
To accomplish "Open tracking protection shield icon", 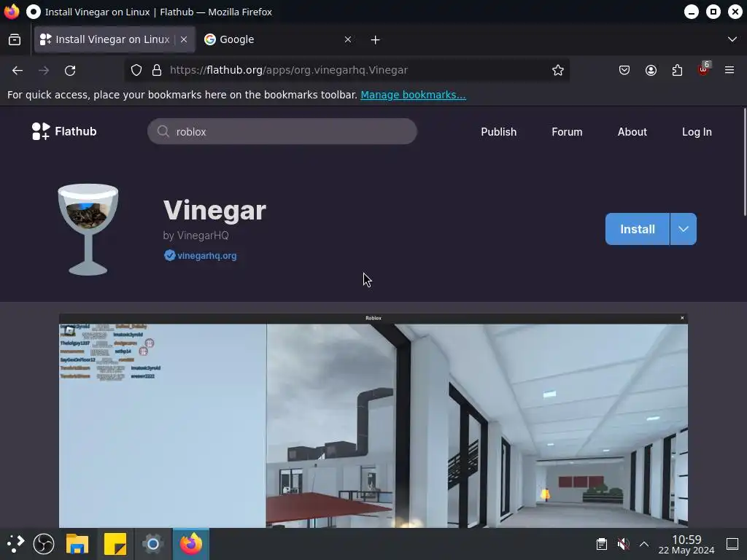I will point(136,71).
